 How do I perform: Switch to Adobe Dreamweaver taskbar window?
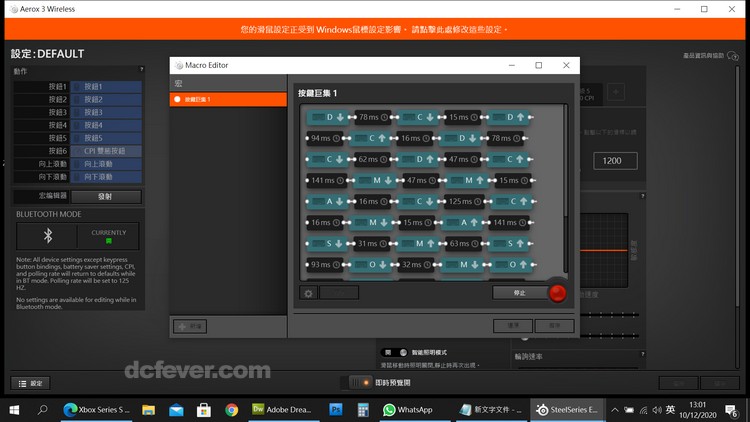(282, 410)
